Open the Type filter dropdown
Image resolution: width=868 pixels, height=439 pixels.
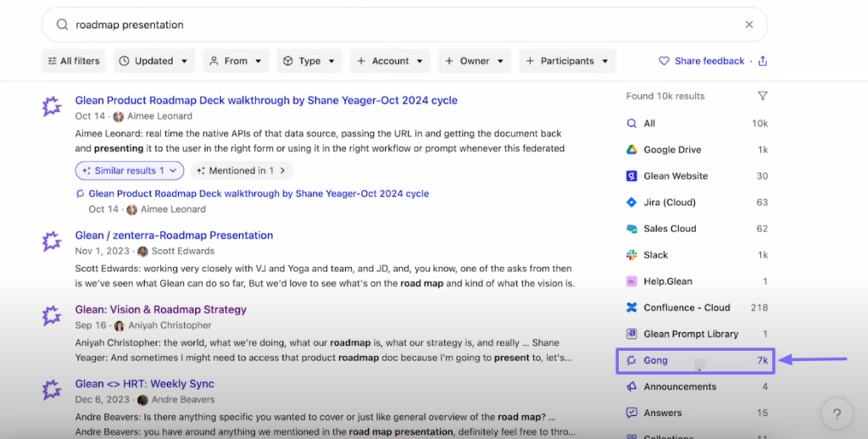click(x=309, y=61)
